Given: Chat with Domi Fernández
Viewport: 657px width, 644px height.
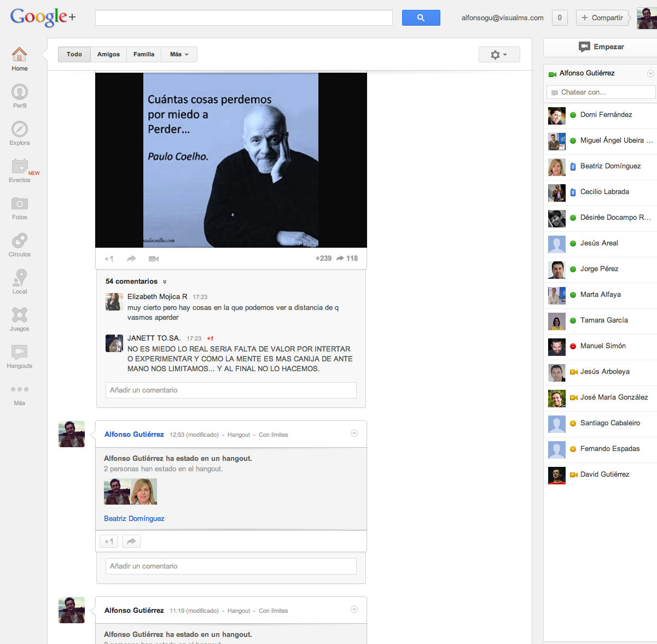Looking at the screenshot, I should click(x=600, y=115).
